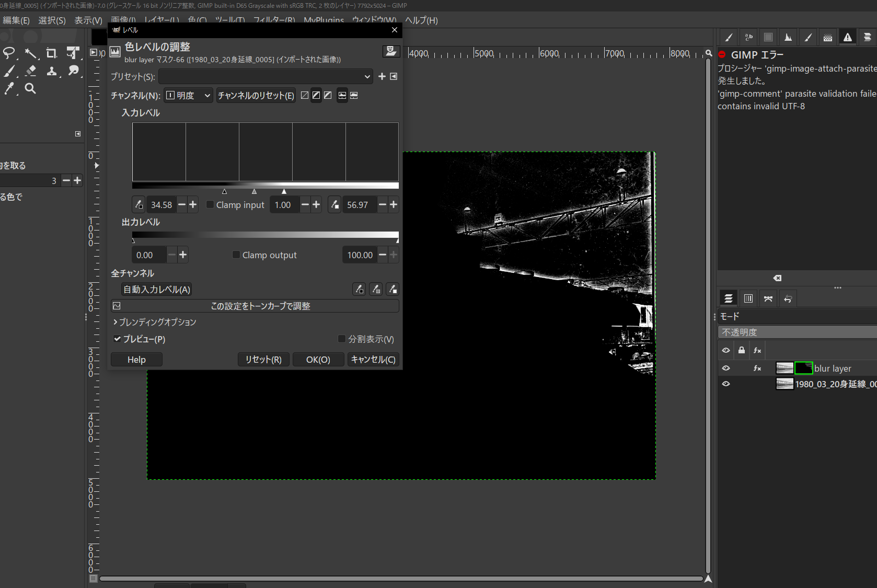Toggle the Clamp input checkbox
Viewport: 877px width, 588px height.
(210, 204)
